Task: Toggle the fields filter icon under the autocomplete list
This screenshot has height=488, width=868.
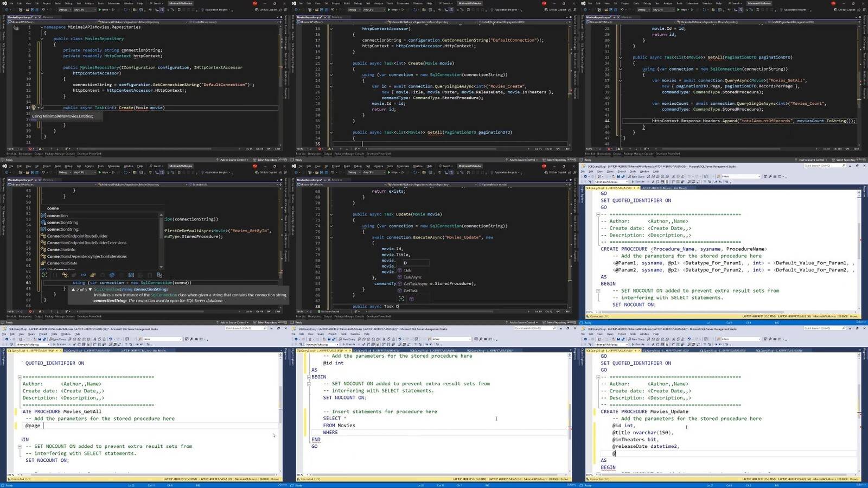Action: point(112,275)
